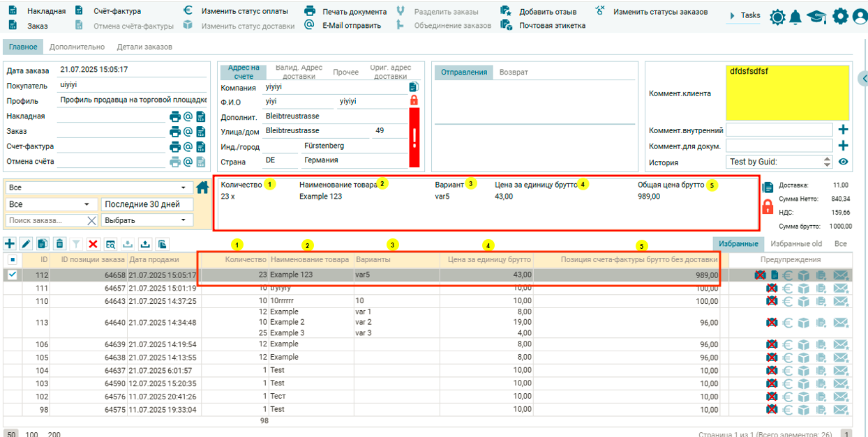Switch to the Детали заказов tab
Screen dimensions: 868x437
(144, 47)
